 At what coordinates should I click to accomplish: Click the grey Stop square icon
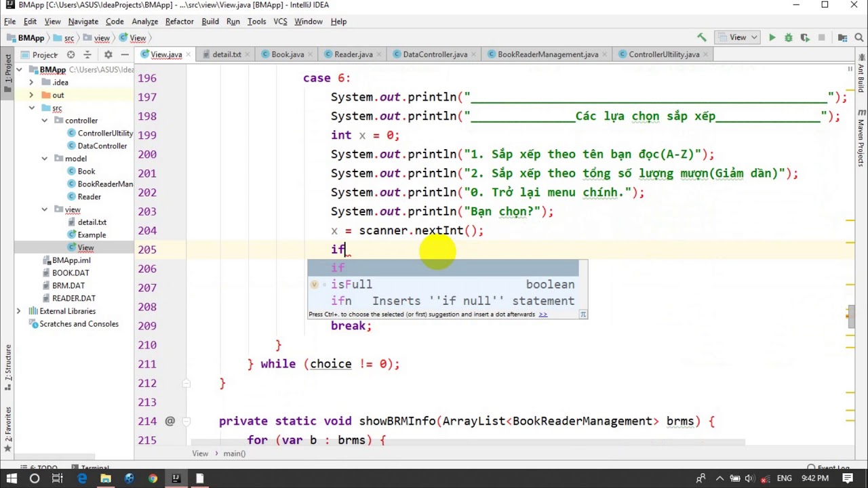pyautogui.click(x=821, y=38)
